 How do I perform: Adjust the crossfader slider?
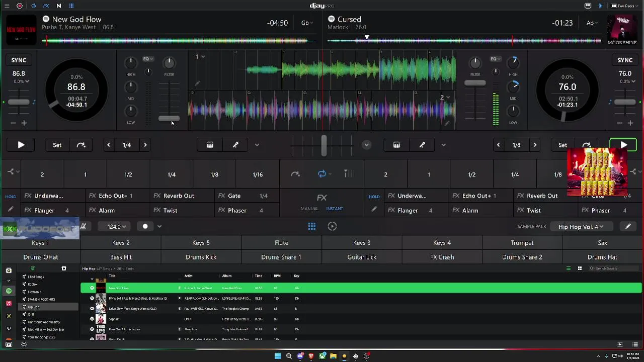pos(324,145)
